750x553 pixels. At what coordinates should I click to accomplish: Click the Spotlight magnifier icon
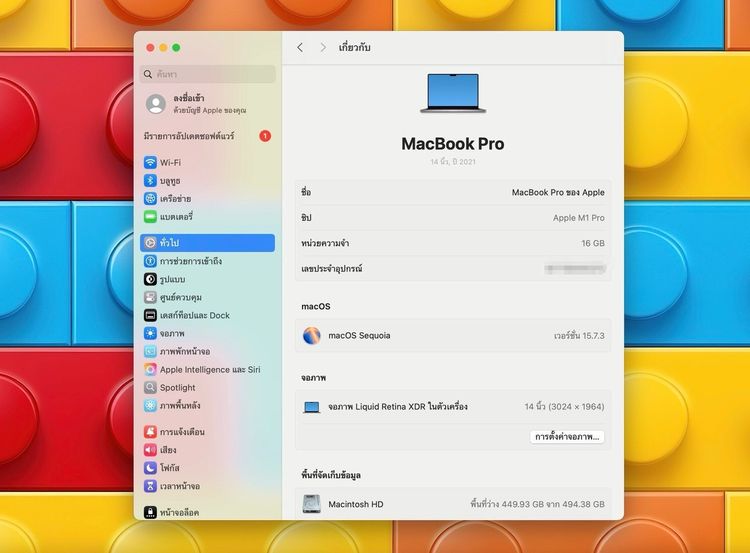click(150, 387)
